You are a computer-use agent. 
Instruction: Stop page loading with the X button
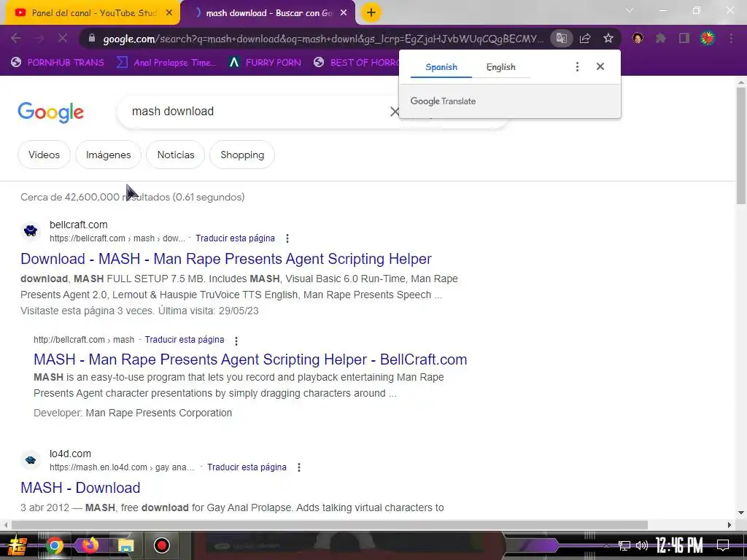click(63, 38)
